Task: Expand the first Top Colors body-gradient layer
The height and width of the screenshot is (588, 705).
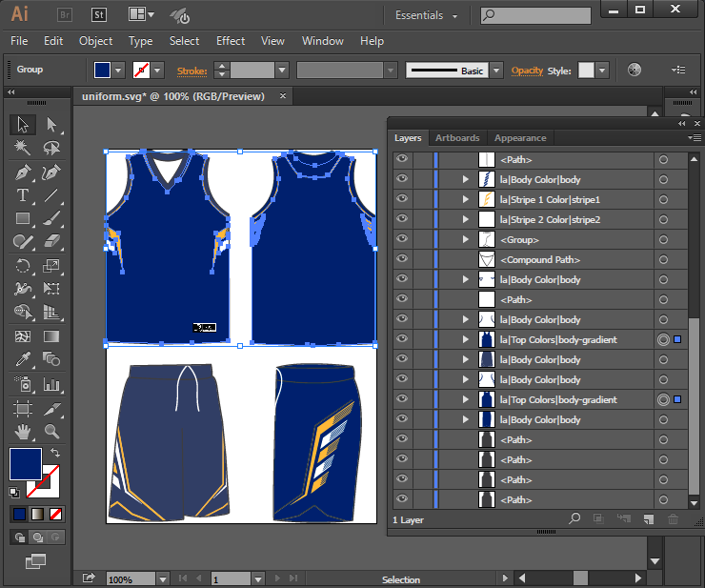Action: pos(466,339)
